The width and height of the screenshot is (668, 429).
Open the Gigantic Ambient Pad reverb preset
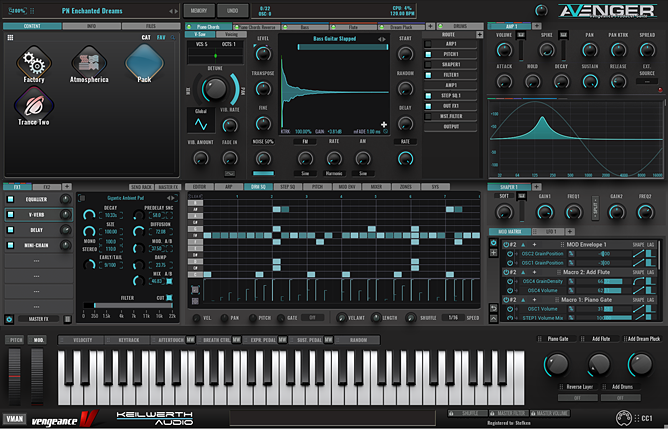click(125, 198)
